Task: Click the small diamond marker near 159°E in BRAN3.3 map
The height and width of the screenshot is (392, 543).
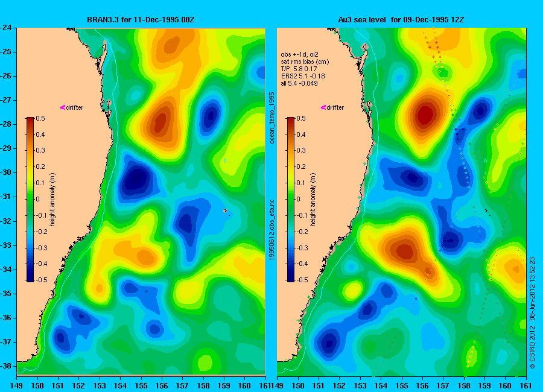Action: pyautogui.click(x=225, y=210)
